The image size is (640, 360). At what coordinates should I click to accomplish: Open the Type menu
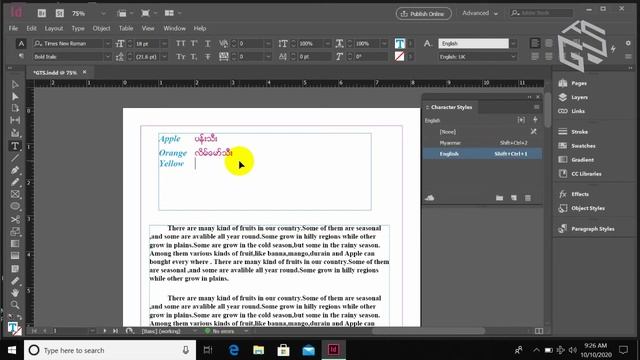click(78, 28)
